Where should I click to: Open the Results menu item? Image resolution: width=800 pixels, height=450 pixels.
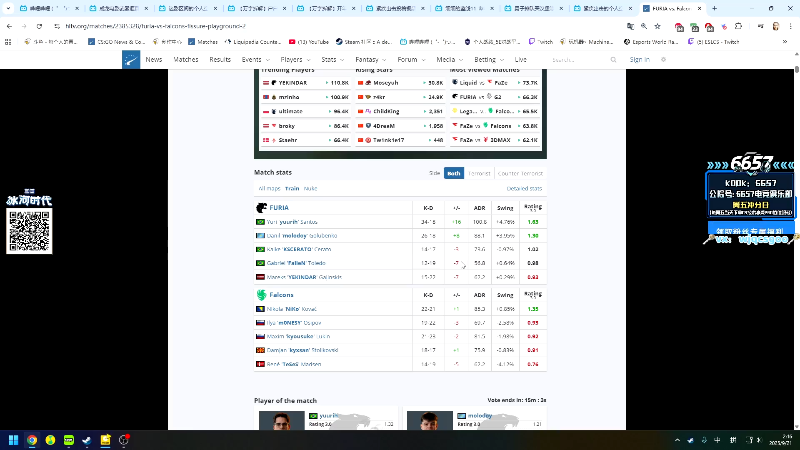(220, 60)
